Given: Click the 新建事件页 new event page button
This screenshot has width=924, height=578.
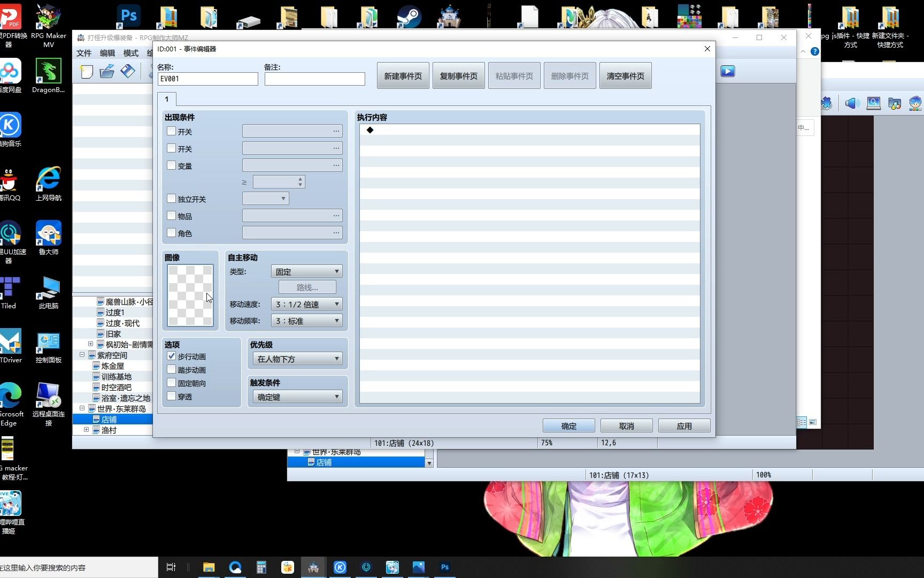Looking at the screenshot, I should [403, 75].
